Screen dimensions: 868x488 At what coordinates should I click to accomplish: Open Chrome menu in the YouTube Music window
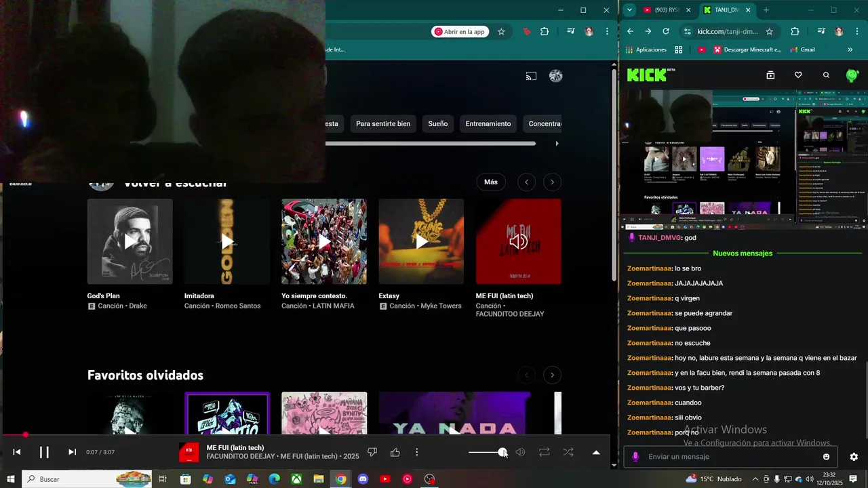click(x=606, y=31)
